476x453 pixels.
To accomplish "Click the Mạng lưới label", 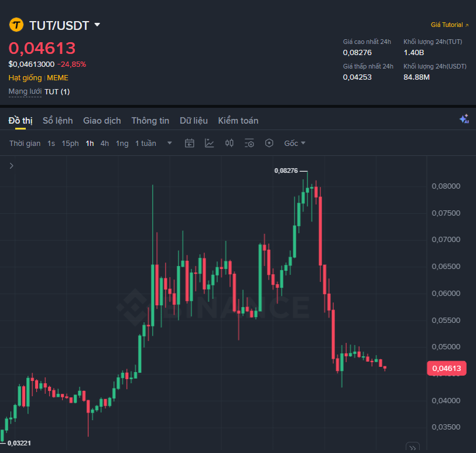I will coord(25,91).
